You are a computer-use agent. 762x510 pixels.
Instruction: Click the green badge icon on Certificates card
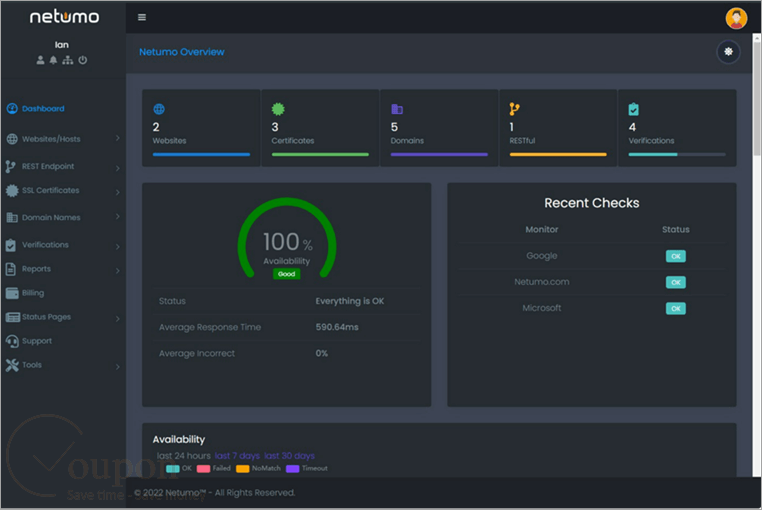[x=278, y=109]
